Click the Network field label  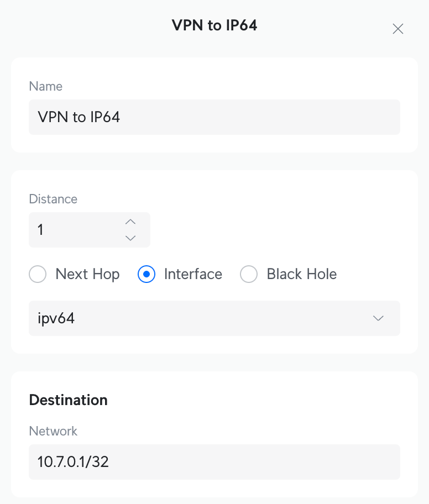pos(53,431)
